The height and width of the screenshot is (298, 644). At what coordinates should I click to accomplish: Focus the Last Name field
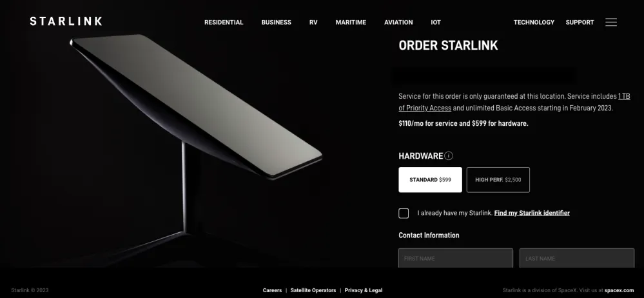(x=577, y=258)
